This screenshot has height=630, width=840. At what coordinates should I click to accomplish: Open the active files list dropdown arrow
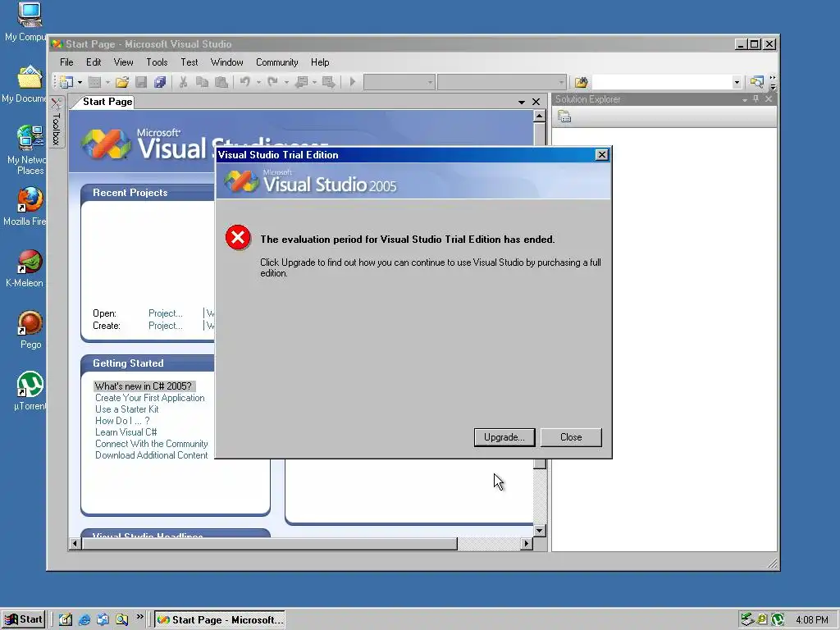coord(522,102)
